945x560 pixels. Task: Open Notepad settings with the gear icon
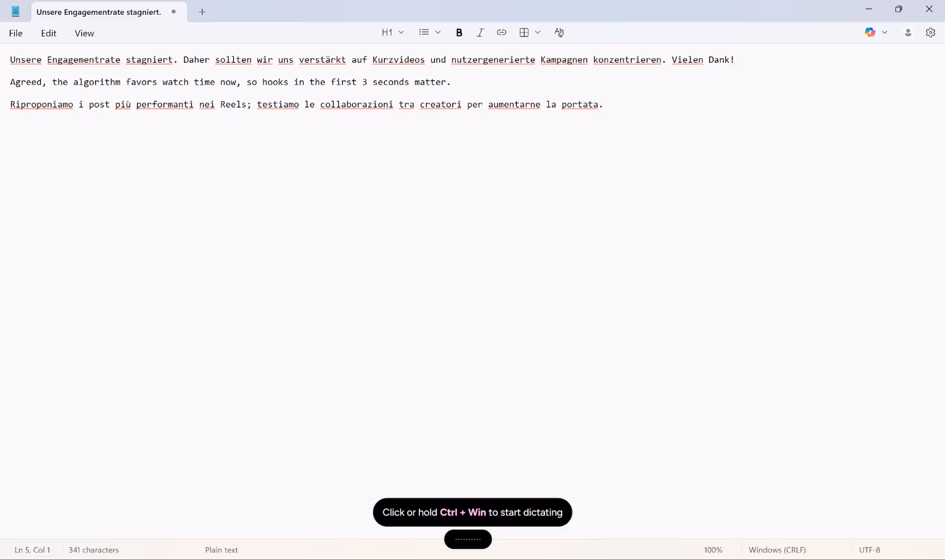coord(931,32)
